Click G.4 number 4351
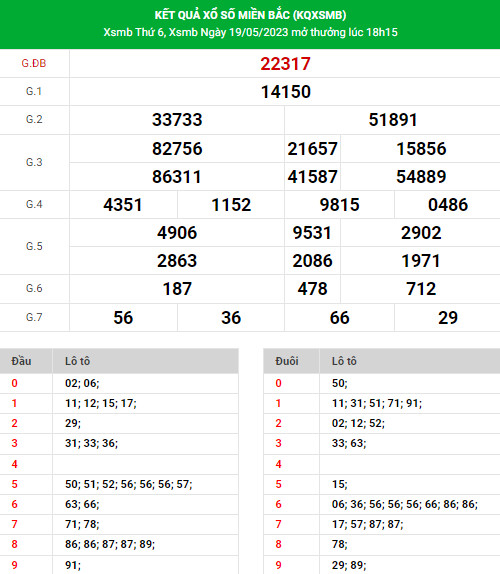This screenshot has height=574, width=500. click(x=123, y=205)
